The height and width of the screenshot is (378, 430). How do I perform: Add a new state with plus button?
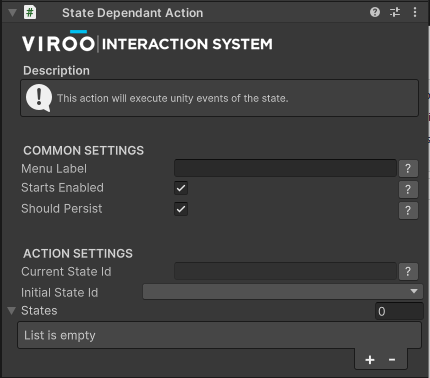[x=370, y=360]
